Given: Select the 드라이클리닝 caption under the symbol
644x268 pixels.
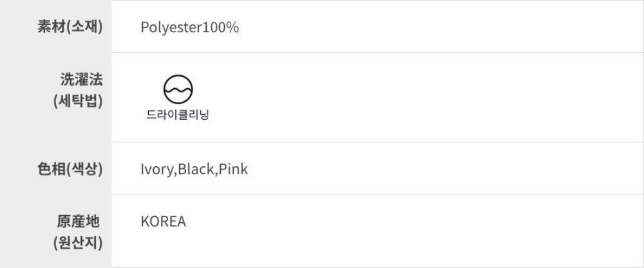Looking at the screenshot, I should coord(178,116).
